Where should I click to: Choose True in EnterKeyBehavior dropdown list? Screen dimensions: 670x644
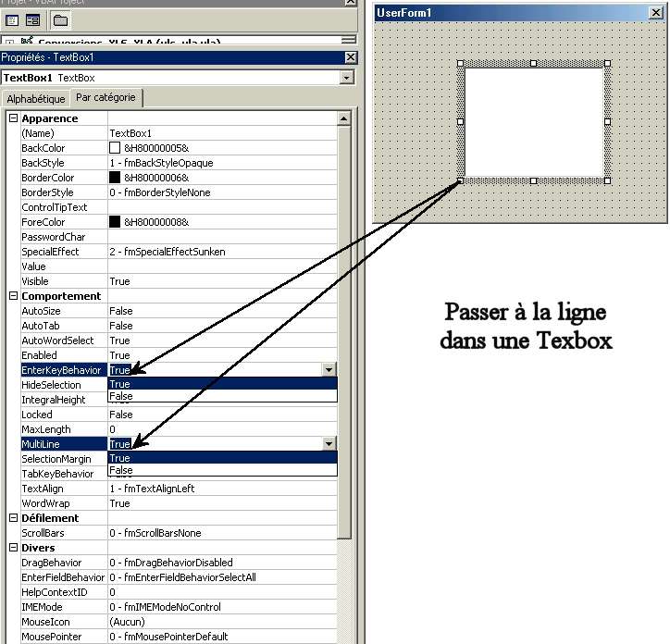tap(222, 384)
